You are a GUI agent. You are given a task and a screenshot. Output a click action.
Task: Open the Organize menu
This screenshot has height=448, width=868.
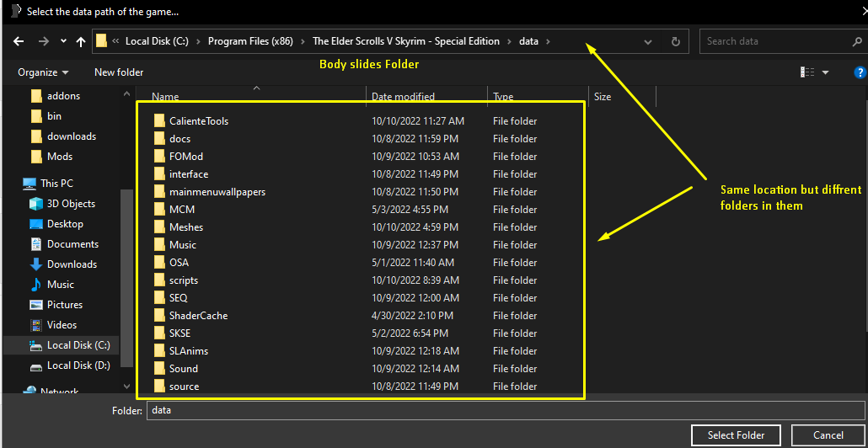(43, 72)
